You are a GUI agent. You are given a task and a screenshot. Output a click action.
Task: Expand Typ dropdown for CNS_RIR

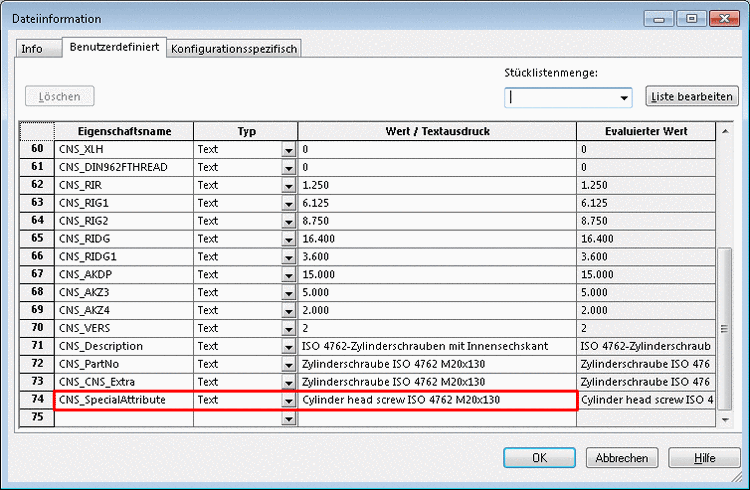click(x=288, y=186)
